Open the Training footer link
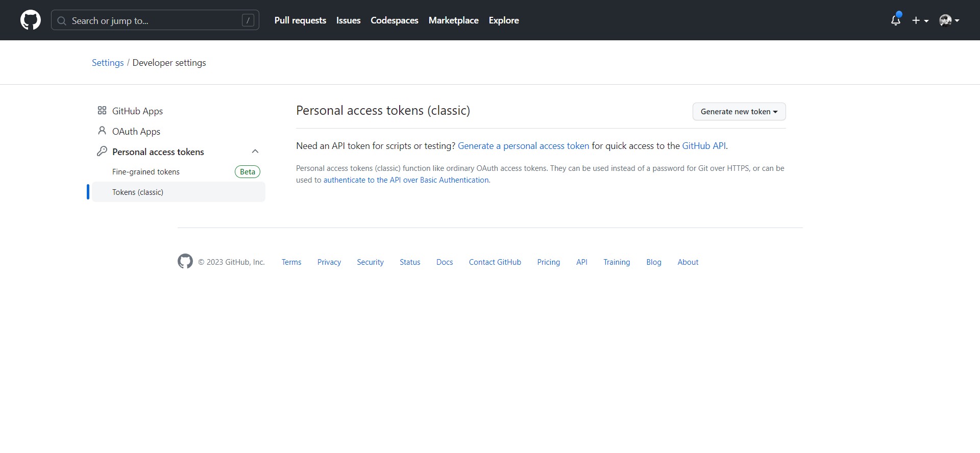This screenshot has width=980, height=453. [x=617, y=262]
